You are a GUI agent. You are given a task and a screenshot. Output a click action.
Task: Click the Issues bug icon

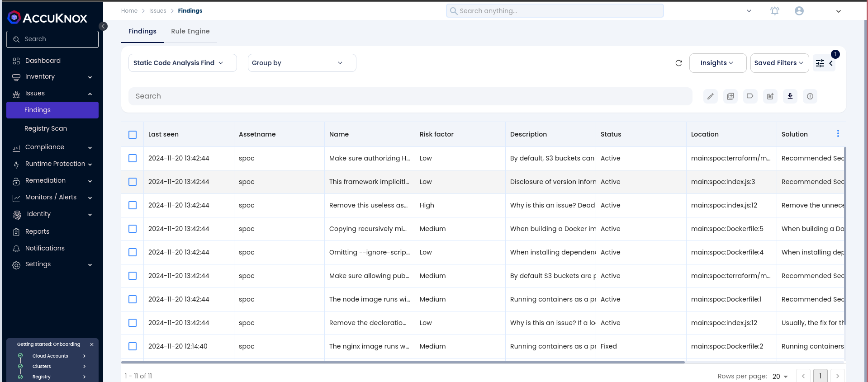tap(16, 94)
